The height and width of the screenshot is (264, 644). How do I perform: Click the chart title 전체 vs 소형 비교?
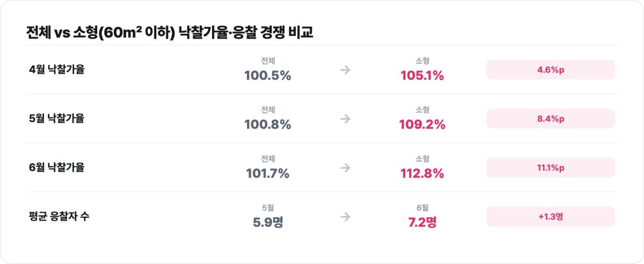coord(170,32)
